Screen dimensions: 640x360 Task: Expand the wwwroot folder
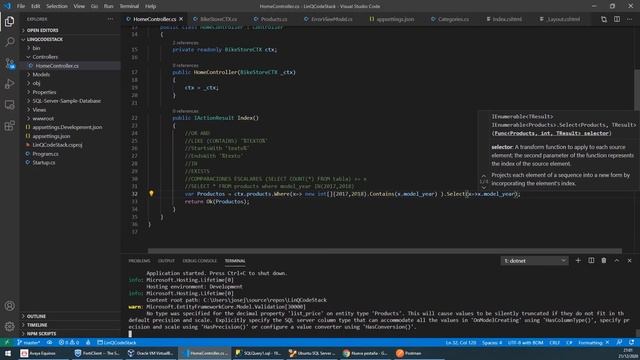(43, 118)
